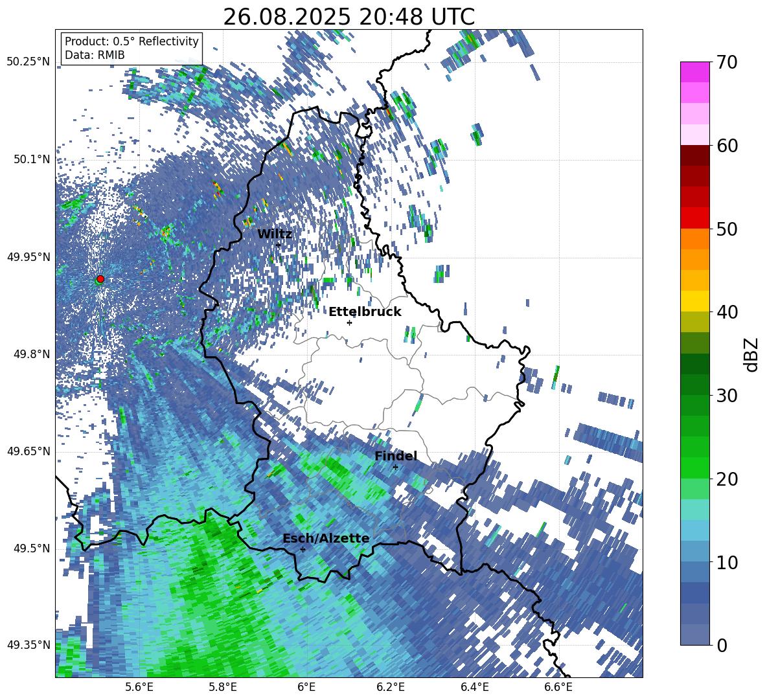The width and height of the screenshot is (767, 700).
Task: Click the bright red colorbar swatch near 50
Action: tap(694, 218)
